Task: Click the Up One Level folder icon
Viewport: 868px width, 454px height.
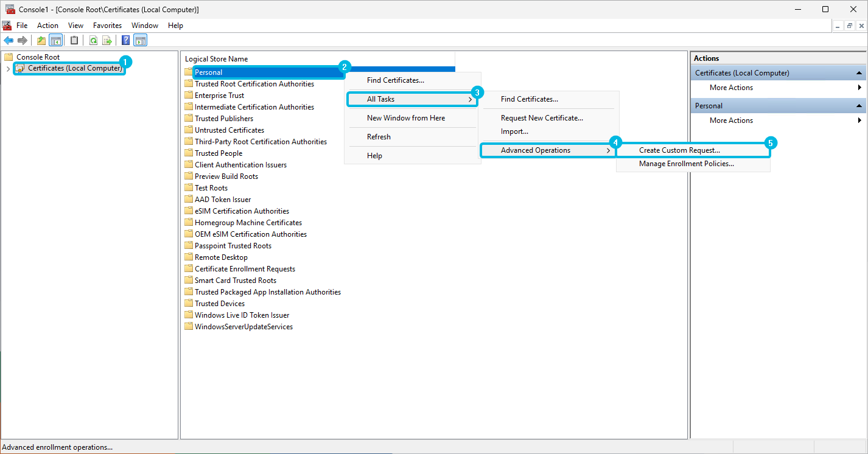Action: [x=41, y=41]
